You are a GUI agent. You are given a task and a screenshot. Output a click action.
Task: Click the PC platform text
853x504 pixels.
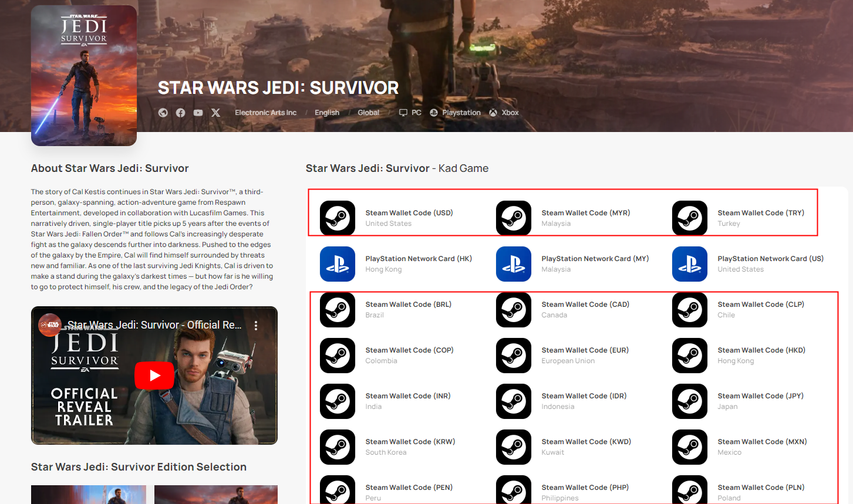tap(416, 113)
